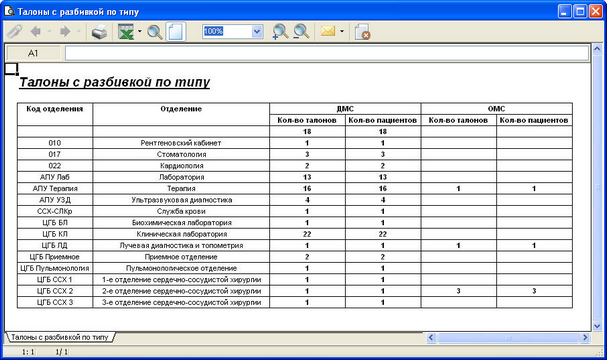Click the window title bar icon
The width and height of the screenshot is (607, 360).
click(x=9, y=11)
